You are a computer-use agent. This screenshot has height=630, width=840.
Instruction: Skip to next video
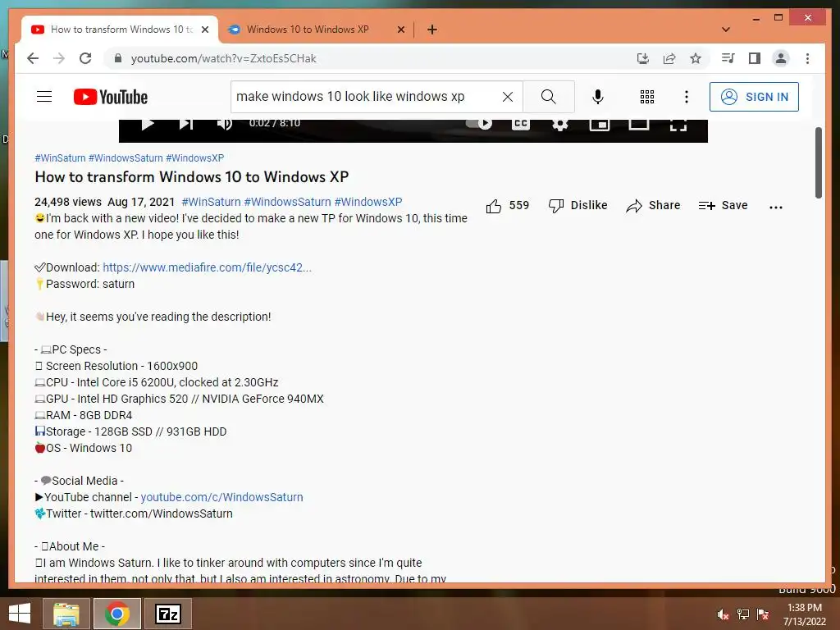click(186, 125)
